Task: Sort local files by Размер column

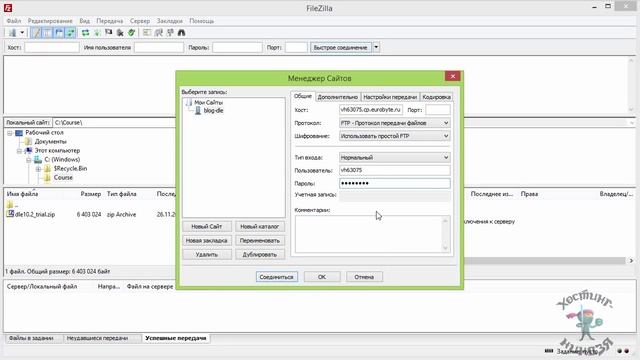Action: click(91, 194)
